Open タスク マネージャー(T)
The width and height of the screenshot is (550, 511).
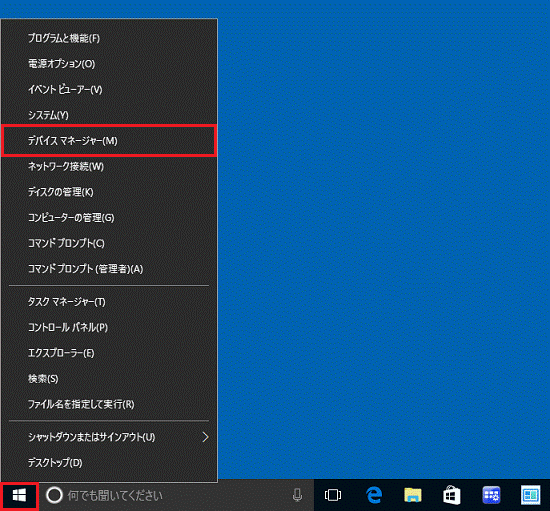[x=109, y=302]
